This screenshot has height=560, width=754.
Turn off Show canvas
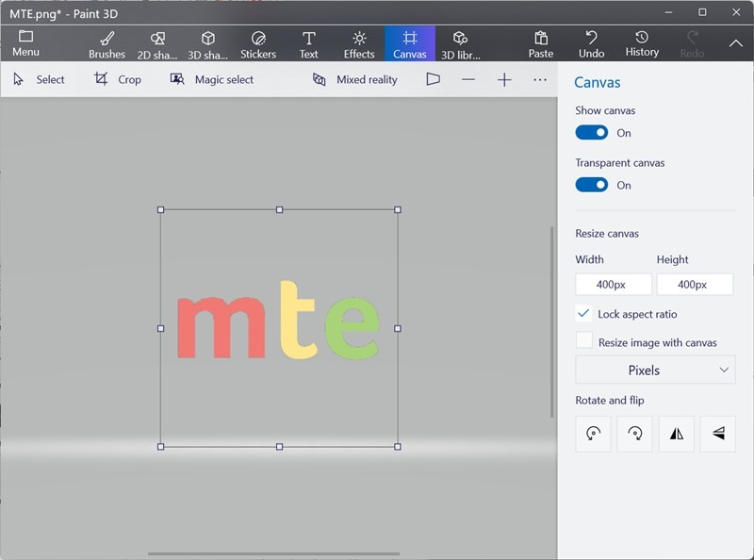[x=592, y=132]
